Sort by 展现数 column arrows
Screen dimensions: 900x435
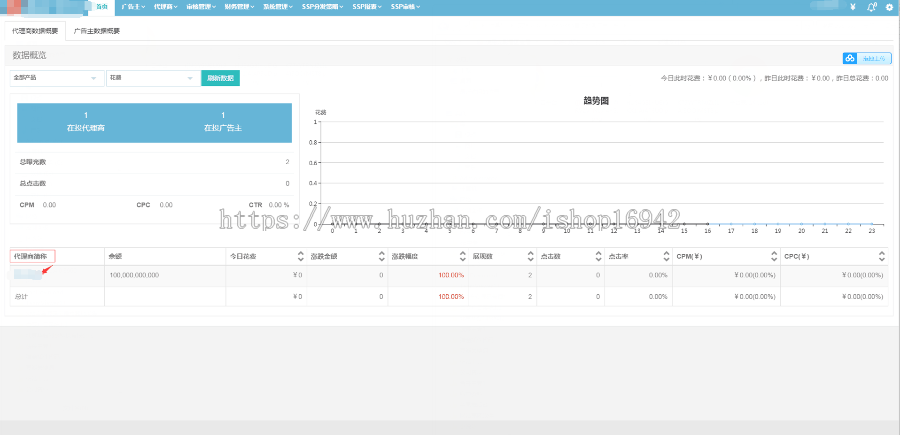(x=530, y=257)
